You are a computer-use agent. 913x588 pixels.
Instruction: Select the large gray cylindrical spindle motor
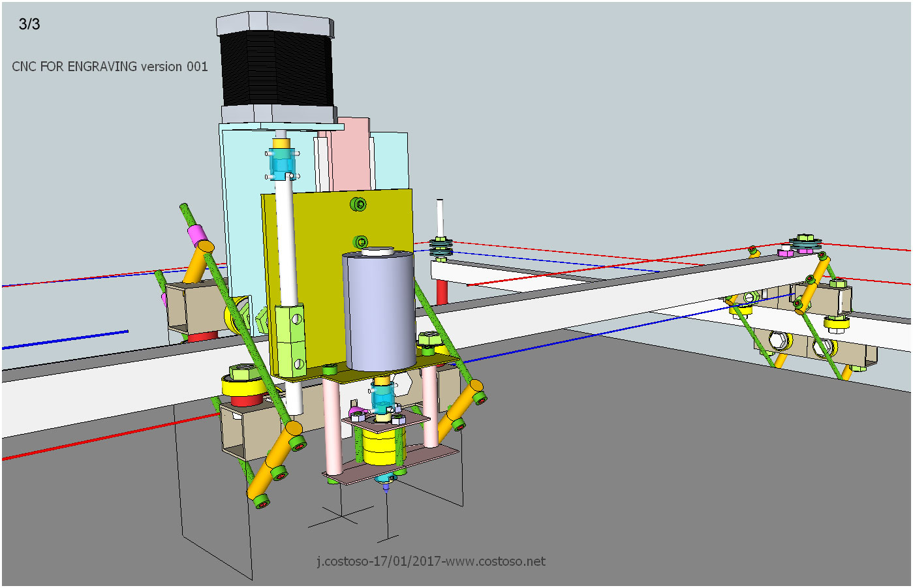click(x=378, y=310)
